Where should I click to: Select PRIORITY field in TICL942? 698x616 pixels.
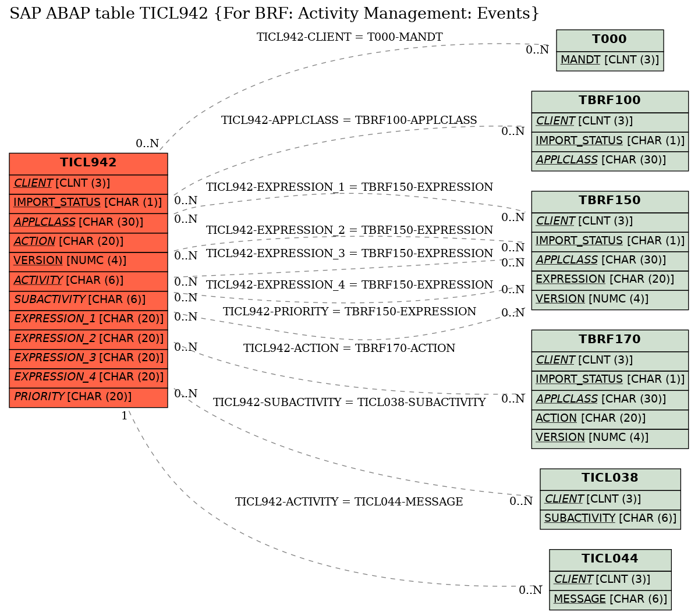click(x=88, y=397)
